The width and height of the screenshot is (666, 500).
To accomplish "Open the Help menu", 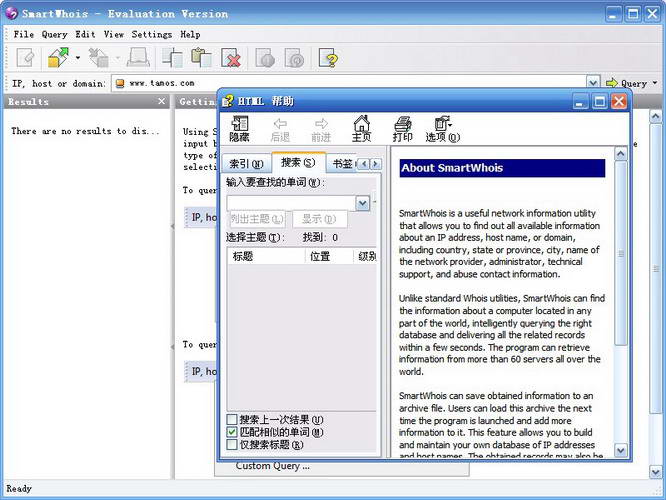I will 190,34.
